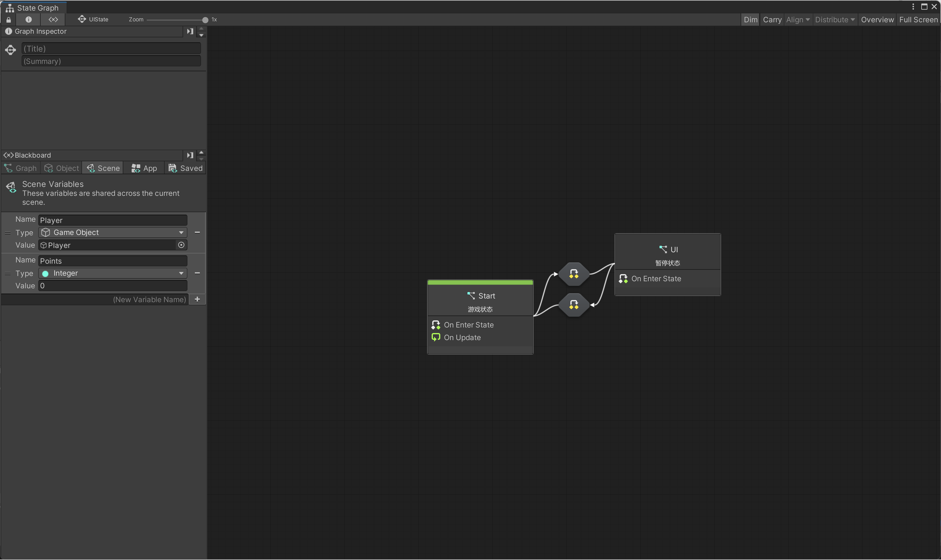Click the Overview button

click(877, 20)
